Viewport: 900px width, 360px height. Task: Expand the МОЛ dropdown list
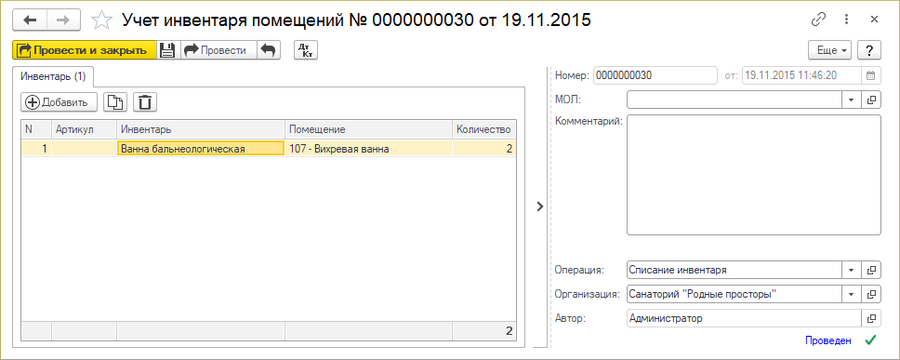[850, 100]
